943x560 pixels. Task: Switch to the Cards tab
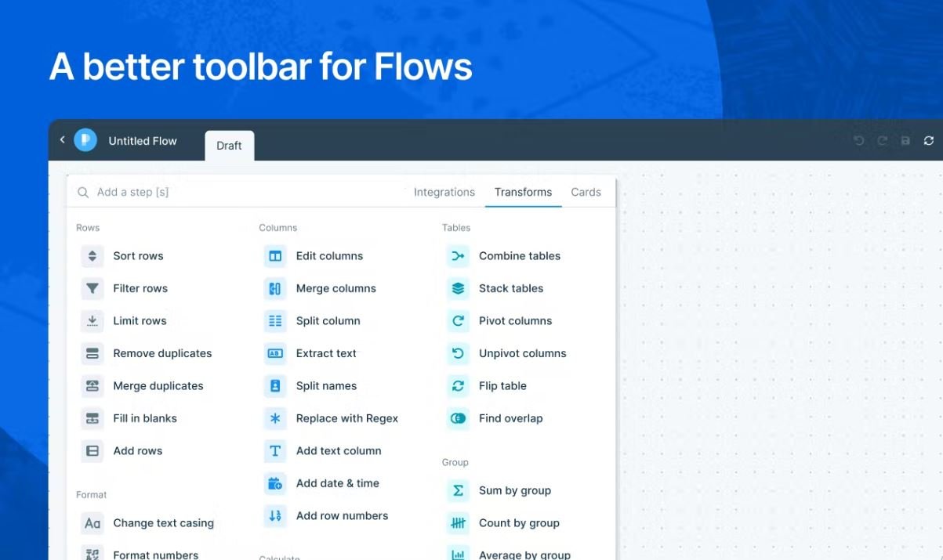(x=586, y=192)
